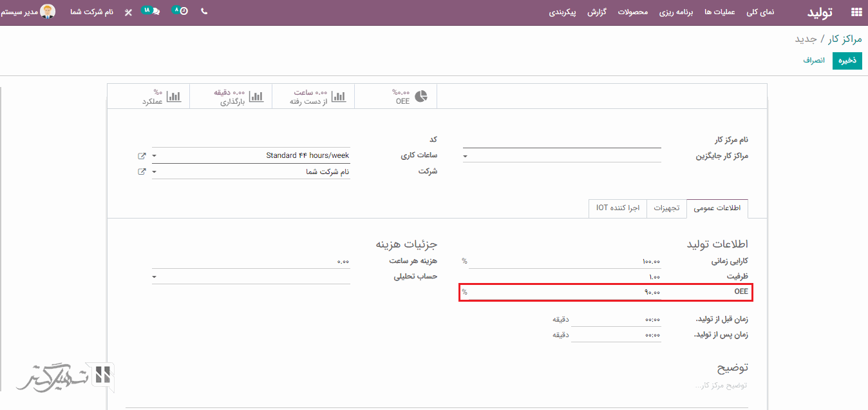
Task: Open external link for working hours
Action: click(142, 156)
